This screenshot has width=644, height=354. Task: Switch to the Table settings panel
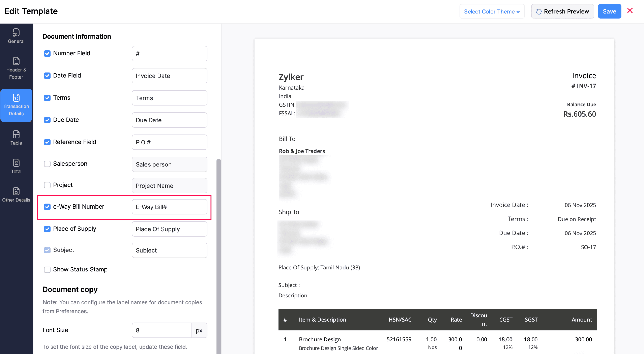(16, 138)
